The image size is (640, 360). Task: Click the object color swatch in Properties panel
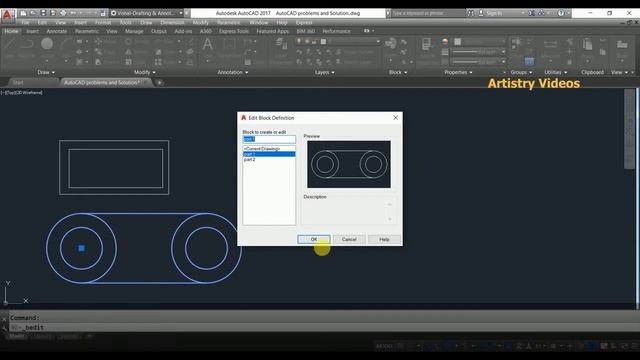[458, 42]
